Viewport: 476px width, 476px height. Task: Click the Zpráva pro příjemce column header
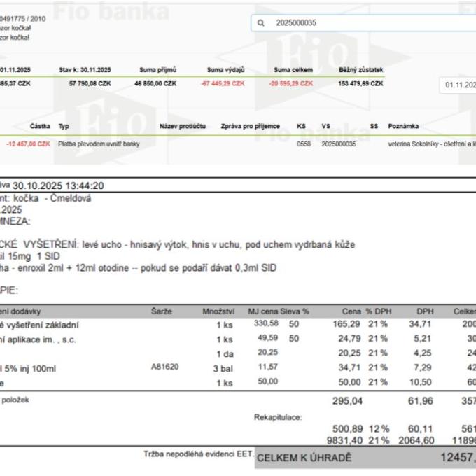tap(250, 126)
